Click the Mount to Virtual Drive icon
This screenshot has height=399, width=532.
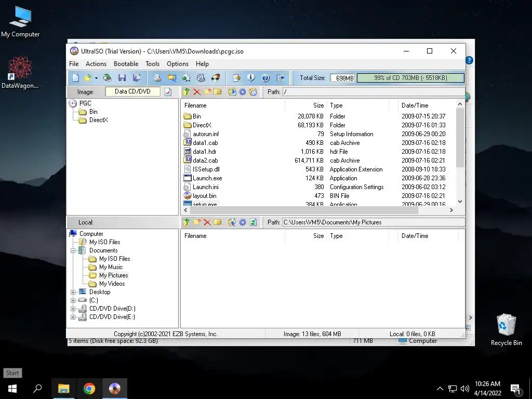tap(201, 78)
